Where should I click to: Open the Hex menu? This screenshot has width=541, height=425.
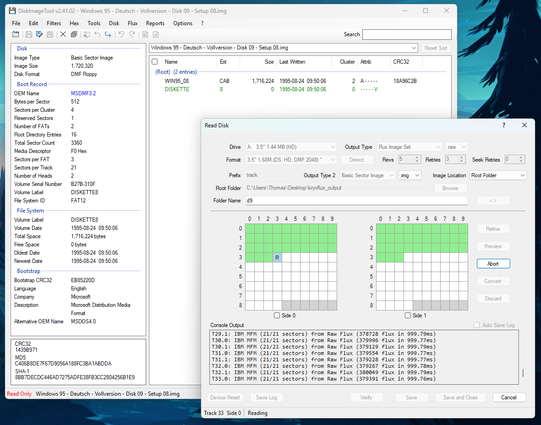[74, 23]
